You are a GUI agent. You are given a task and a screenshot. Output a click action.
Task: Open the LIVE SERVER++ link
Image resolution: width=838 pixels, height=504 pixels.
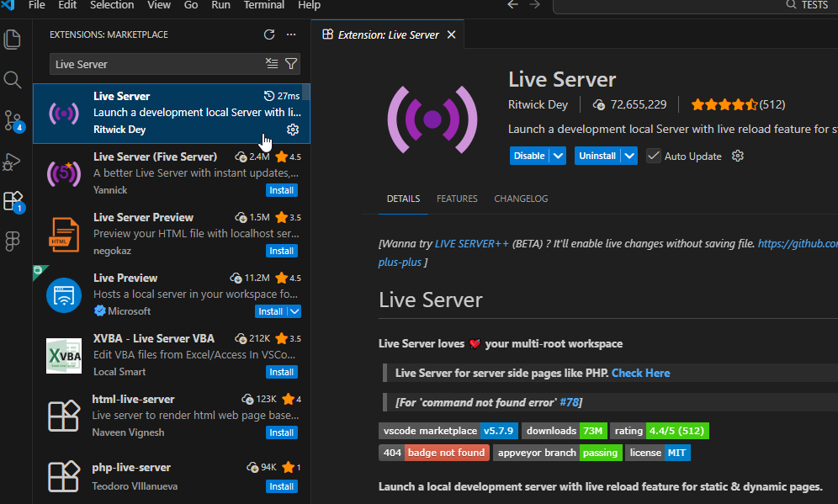click(x=471, y=243)
